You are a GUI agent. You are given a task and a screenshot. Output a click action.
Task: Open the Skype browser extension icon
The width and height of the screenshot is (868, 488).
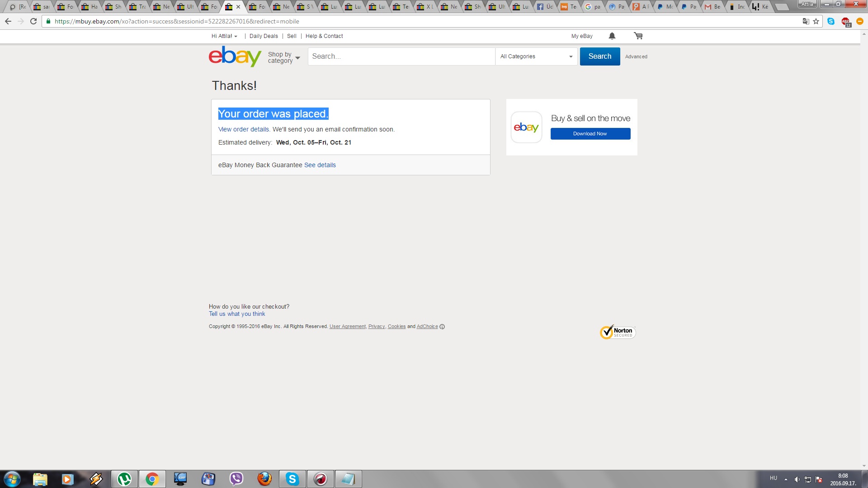click(x=831, y=21)
